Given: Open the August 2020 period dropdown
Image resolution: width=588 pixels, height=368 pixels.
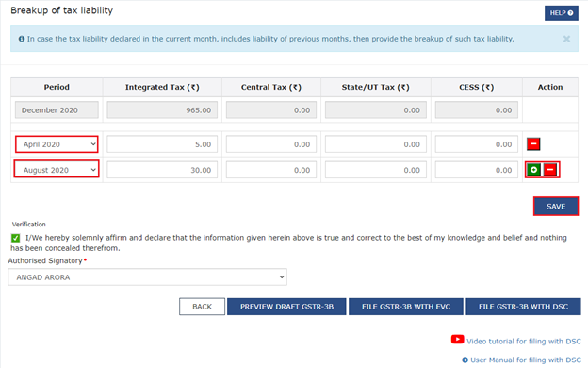Looking at the screenshot, I should click(x=57, y=170).
